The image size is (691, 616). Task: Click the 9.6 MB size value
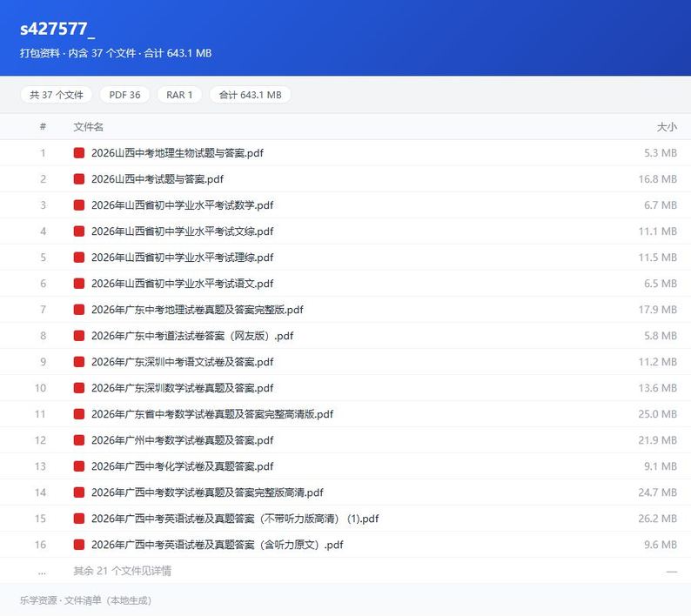pos(661,545)
